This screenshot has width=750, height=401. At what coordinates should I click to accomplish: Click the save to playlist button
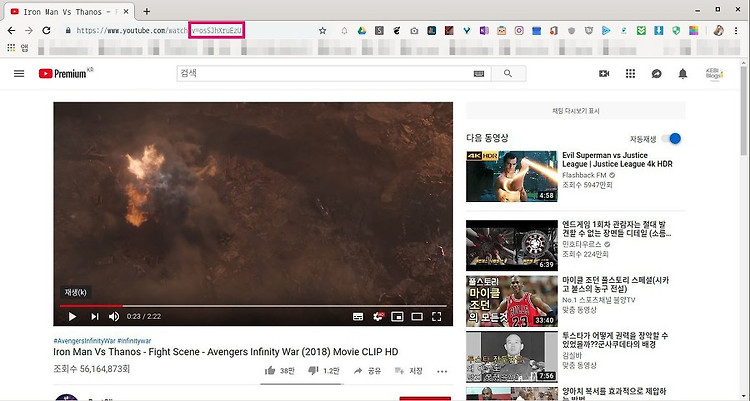pyautogui.click(x=408, y=371)
